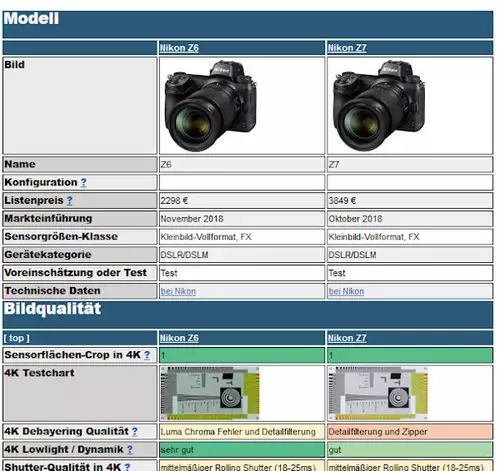Open the Z7 4K Testchart thumbnail
500x471 pixels.
tap(378, 393)
